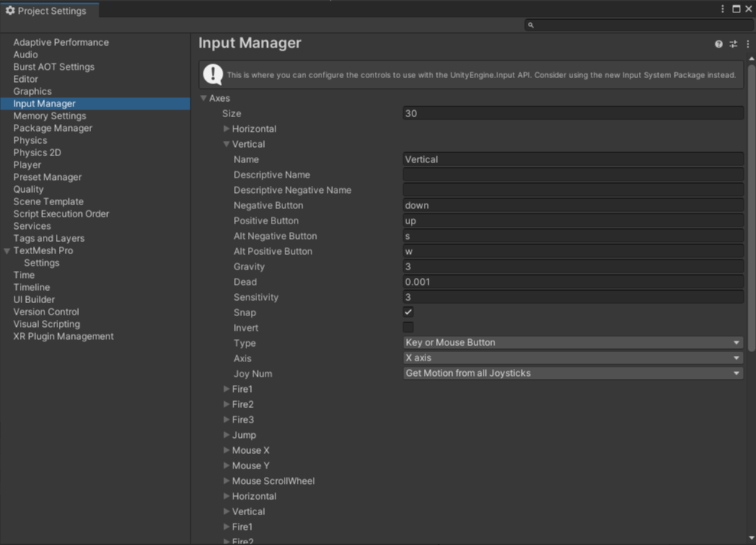Click the Alt Negative Button field

[573, 236]
